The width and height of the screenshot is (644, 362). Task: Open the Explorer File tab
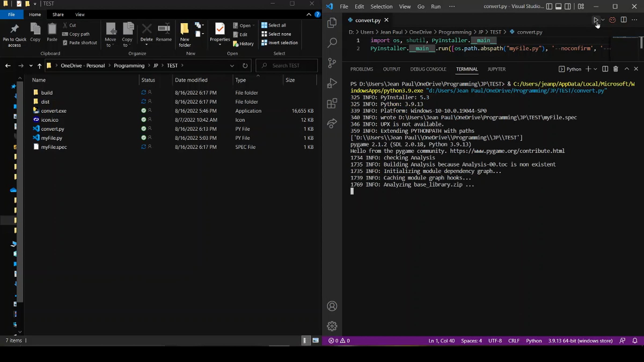coord(12,14)
